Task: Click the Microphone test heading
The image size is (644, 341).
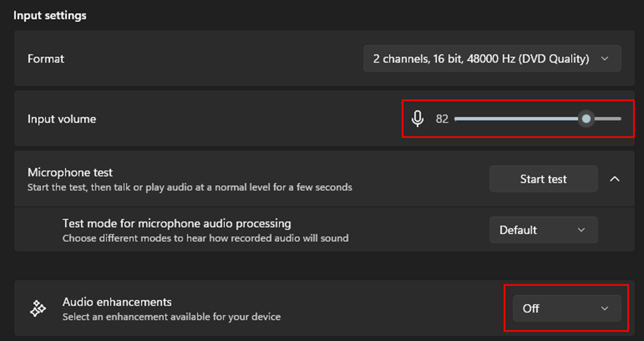Action: (x=70, y=172)
